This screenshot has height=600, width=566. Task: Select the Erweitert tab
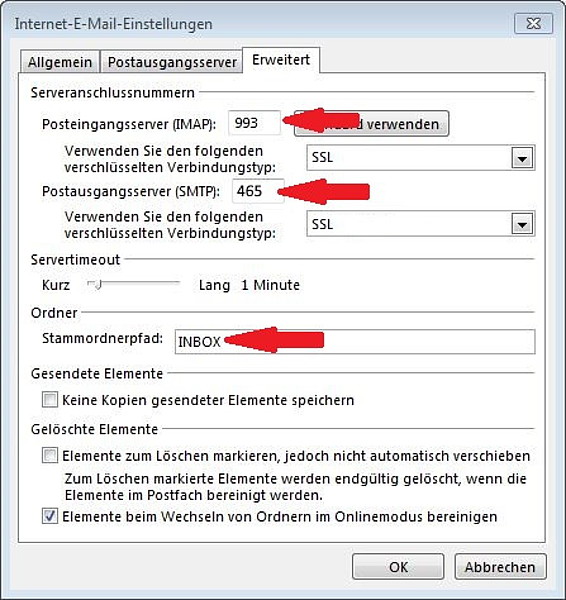click(x=281, y=60)
